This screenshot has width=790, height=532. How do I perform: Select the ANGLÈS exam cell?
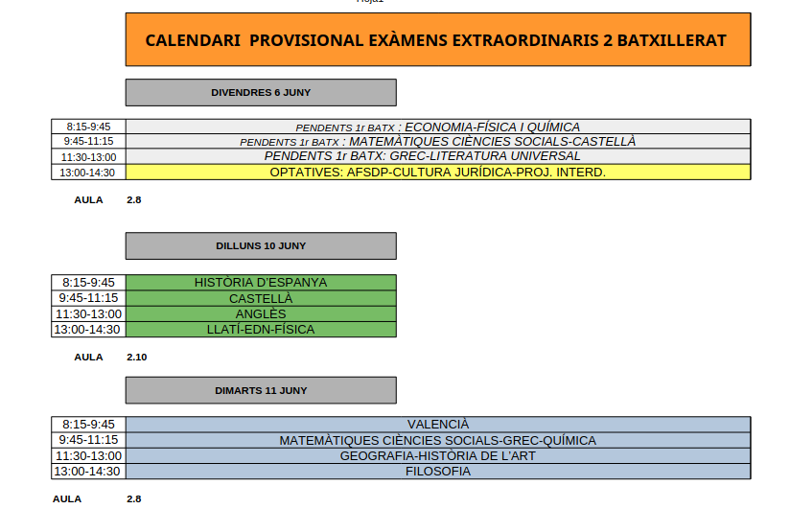(x=261, y=314)
